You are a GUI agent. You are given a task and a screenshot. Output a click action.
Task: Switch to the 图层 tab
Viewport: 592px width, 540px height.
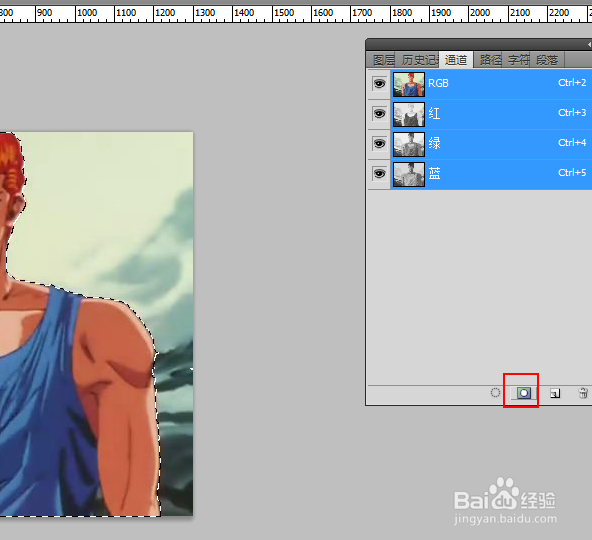tap(383, 60)
